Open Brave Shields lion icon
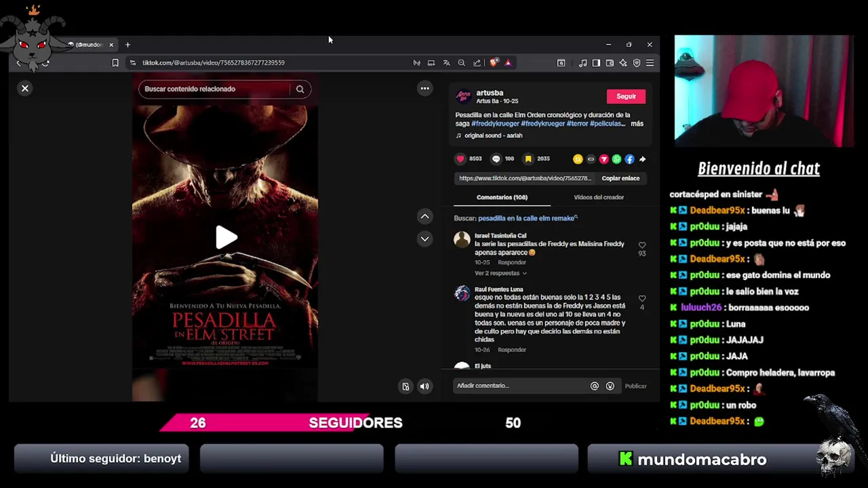 point(494,62)
